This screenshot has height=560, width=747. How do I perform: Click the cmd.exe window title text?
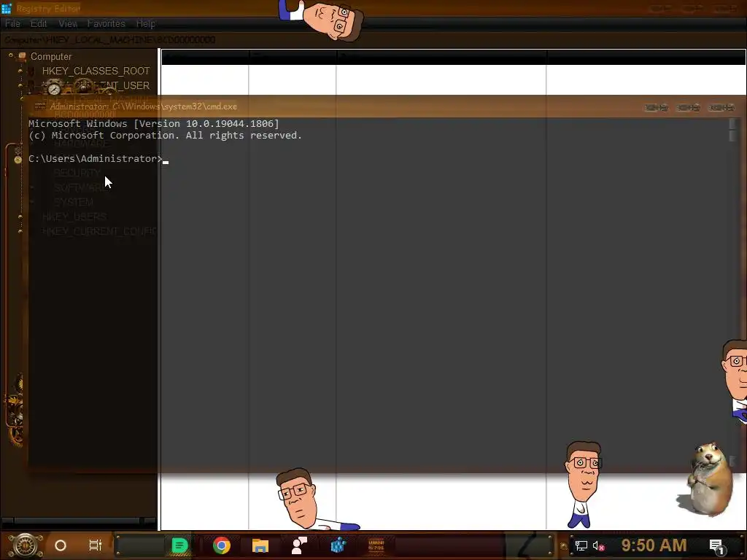144,106
